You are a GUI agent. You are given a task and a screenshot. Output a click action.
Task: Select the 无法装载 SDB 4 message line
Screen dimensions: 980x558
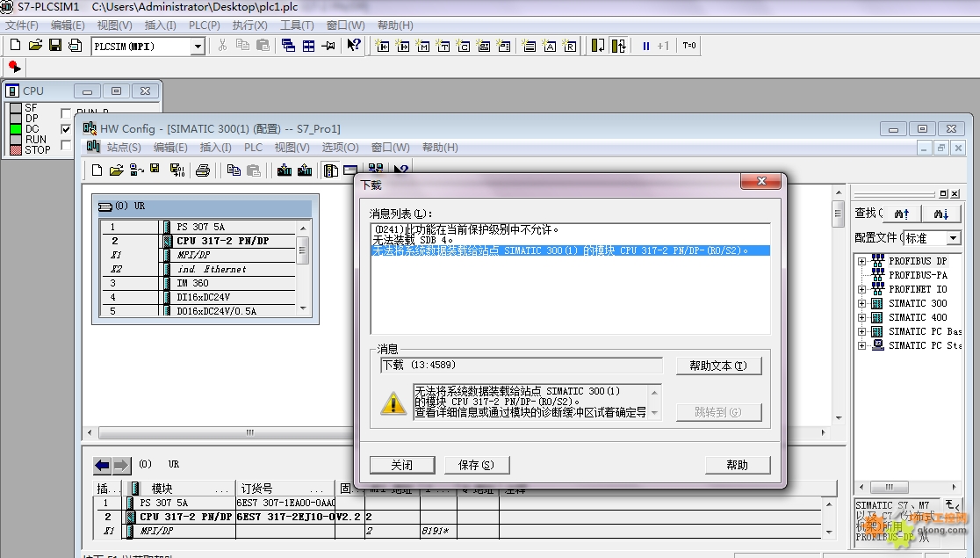413,240
